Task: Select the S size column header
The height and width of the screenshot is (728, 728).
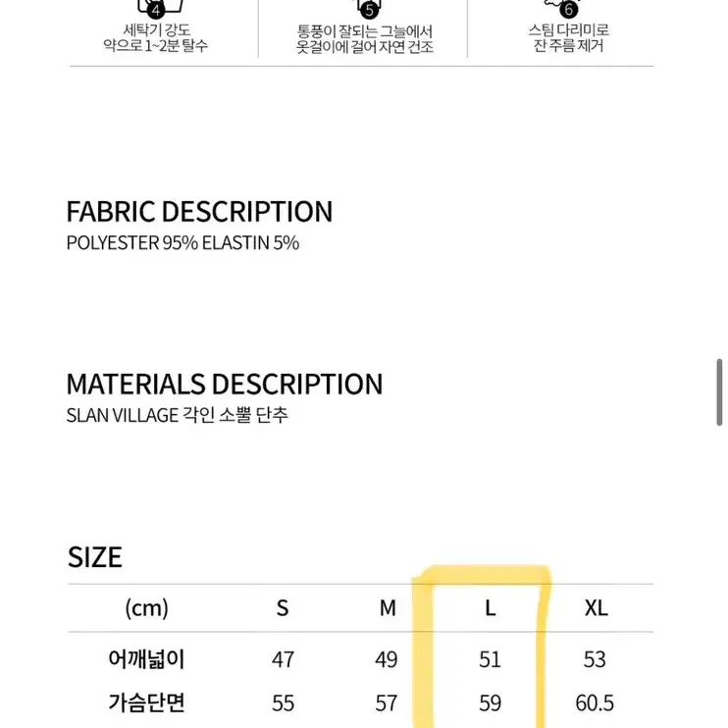Action: click(x=283, y=608)
